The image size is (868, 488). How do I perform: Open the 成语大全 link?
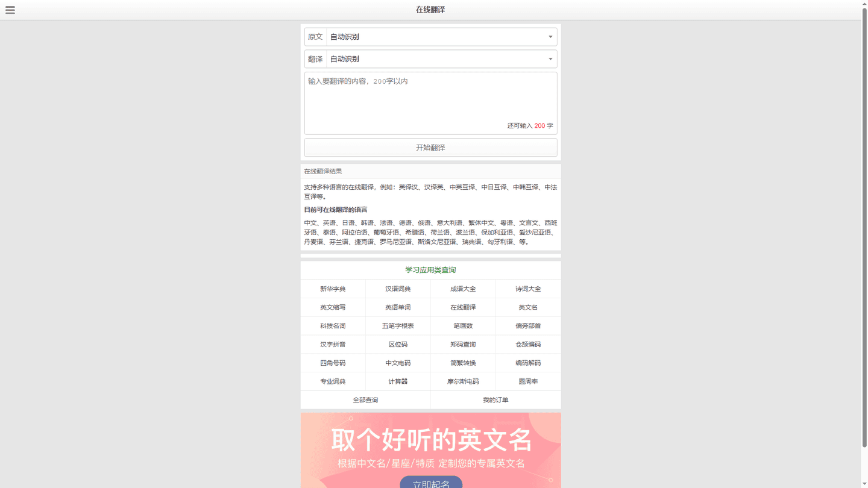[x=463, y=289]
